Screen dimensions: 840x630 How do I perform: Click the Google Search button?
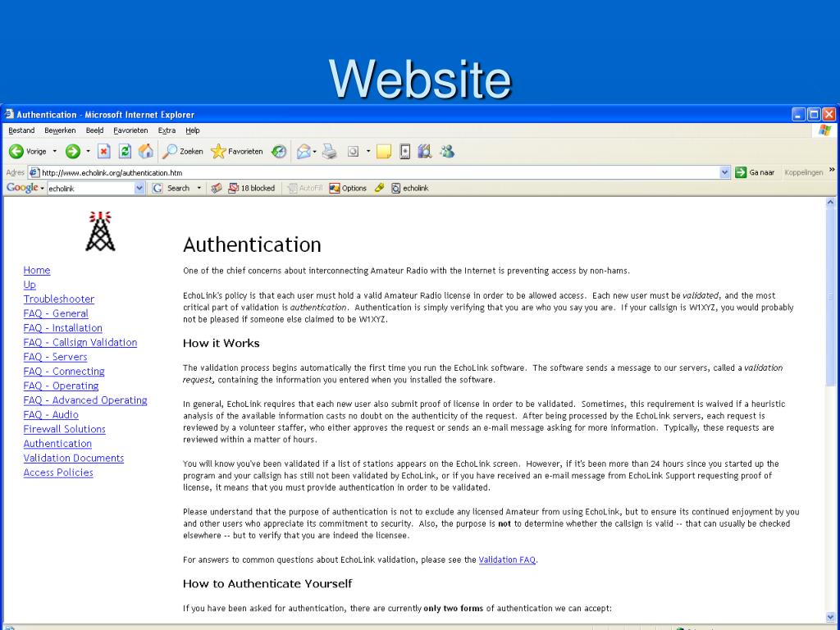(171, 188)
